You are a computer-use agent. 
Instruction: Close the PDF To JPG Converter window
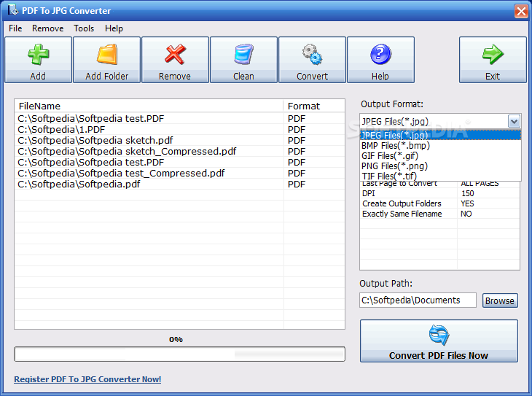pos(521,11)
